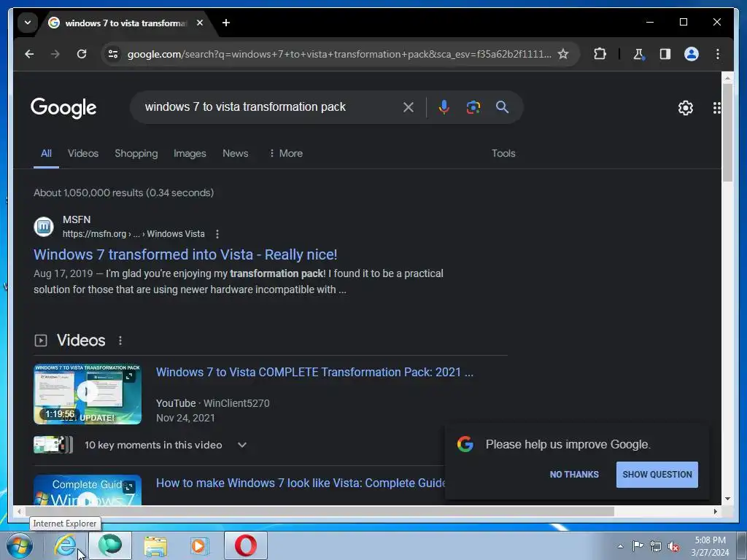Screen dimensions: 747x560
Task: Click the MSFN site favicon
Action: pos(44,226)
